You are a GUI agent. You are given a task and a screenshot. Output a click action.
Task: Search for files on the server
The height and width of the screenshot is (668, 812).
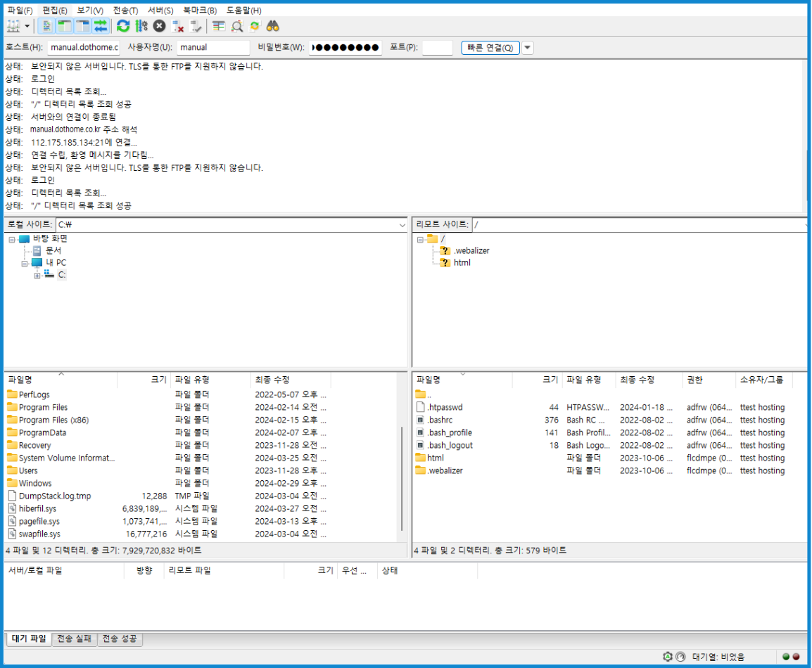point(273,26)
